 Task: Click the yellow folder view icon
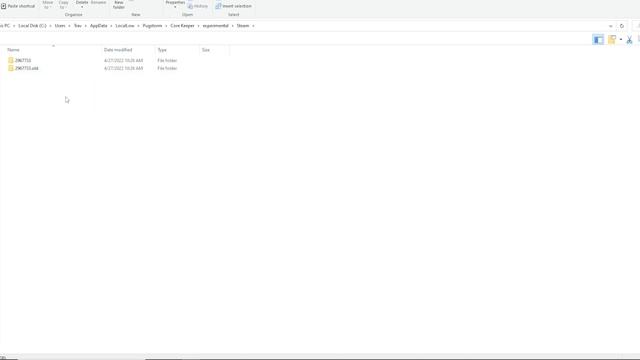click(612, 39)
